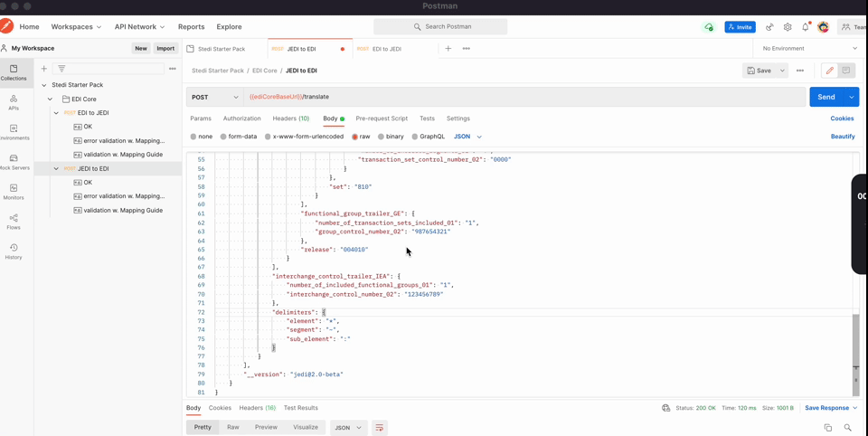Screen dimensions: 868x436
Task: Open the Save Response dropdown
Action: pos(831,408)
